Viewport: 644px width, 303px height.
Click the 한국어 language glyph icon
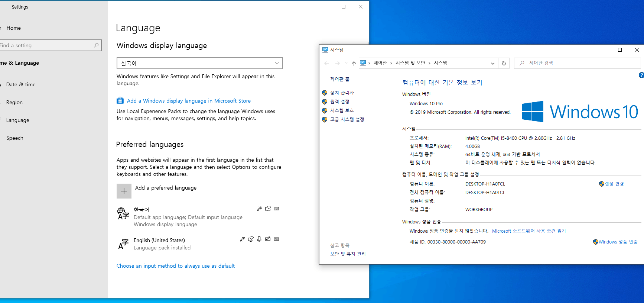(123, 213)
